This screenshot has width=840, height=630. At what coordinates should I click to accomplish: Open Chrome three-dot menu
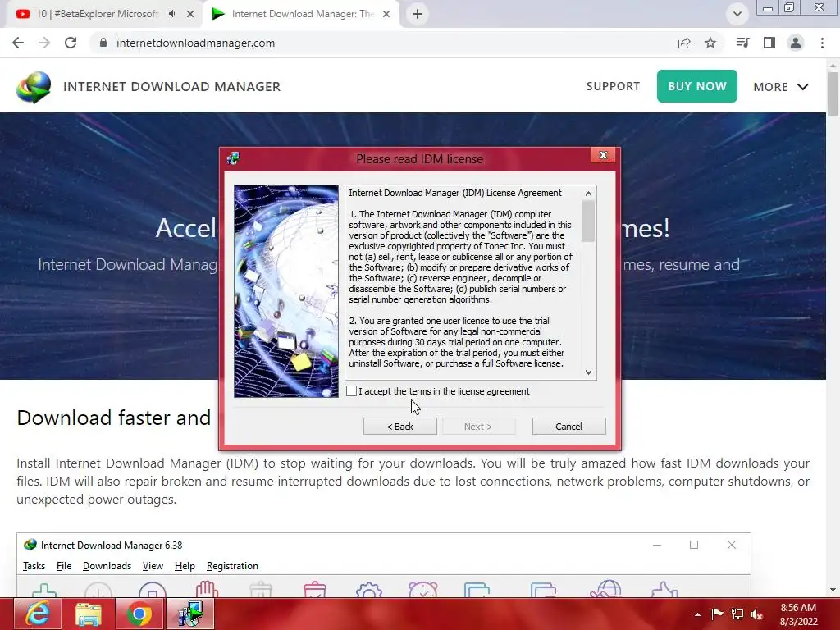822,43
